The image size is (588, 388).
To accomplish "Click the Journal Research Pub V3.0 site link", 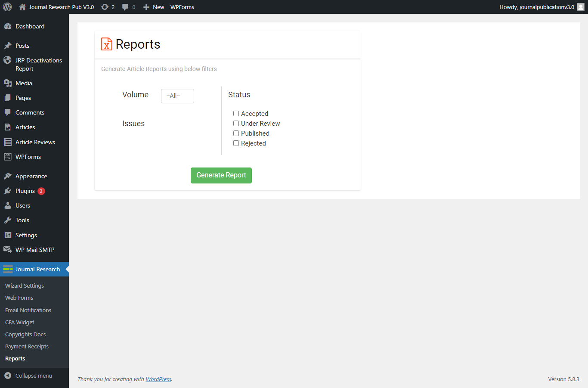I will [61, 7].
